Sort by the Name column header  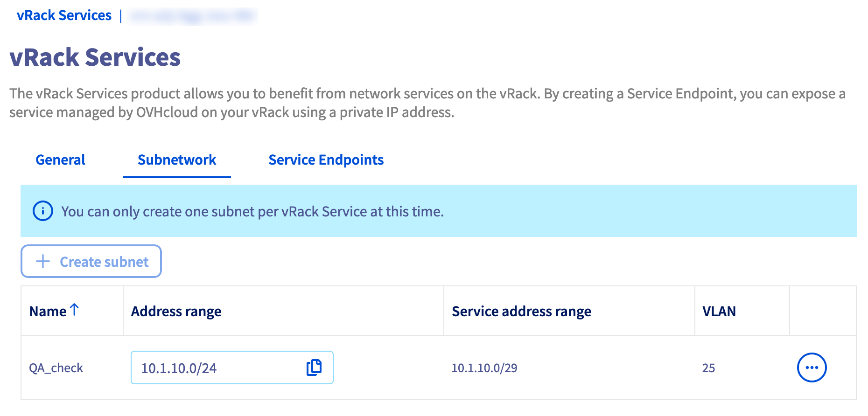click(x=48, y=312)
